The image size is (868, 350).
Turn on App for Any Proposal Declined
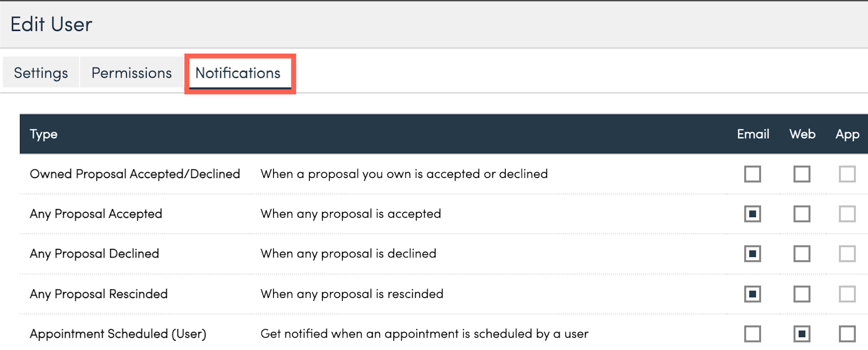847,254
